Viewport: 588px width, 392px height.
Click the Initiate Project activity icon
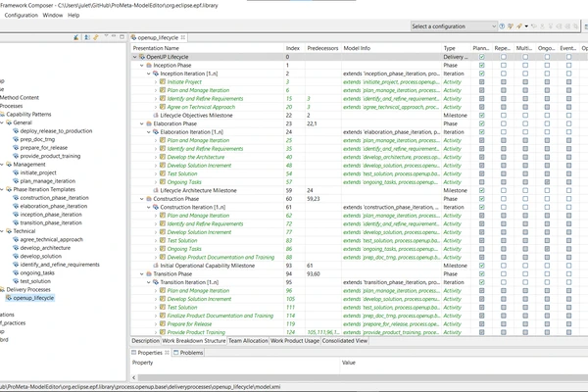161,82
